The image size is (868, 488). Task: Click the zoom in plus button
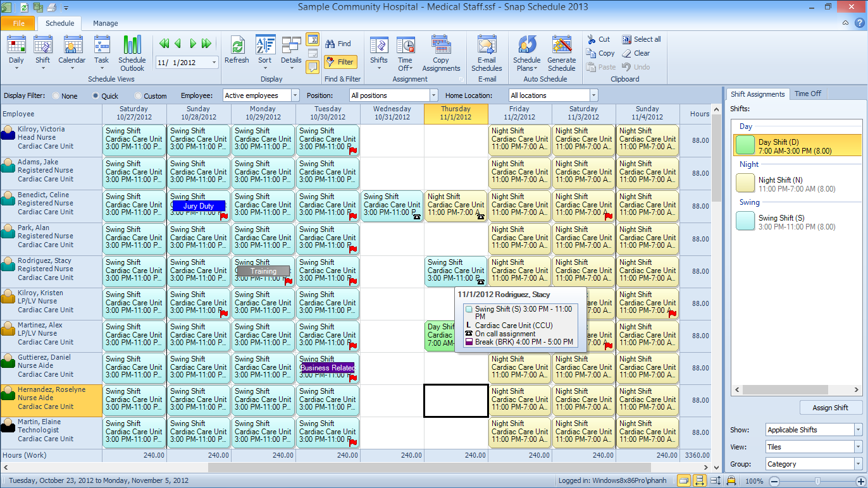(860, 481)
